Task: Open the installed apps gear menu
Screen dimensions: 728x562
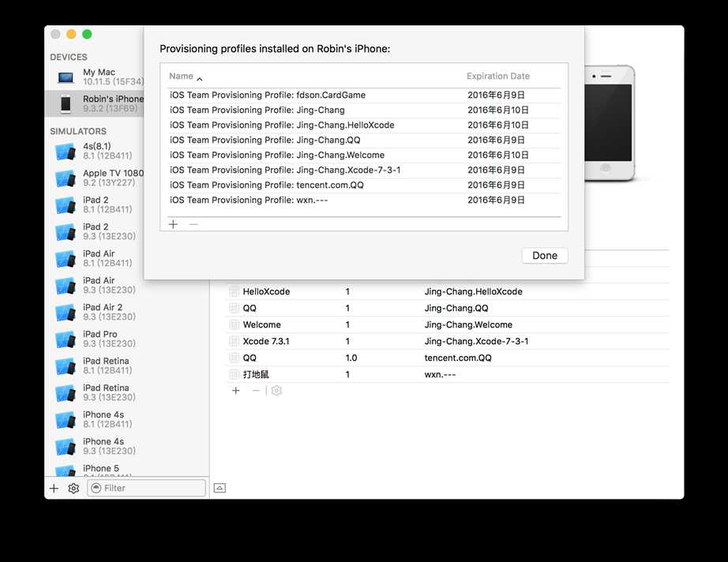Action: [x=276, y=391]
